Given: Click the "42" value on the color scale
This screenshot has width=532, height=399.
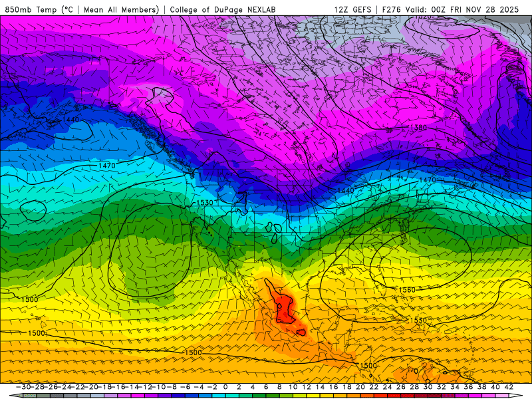Looking at the screenshot, I should (509, 387).
